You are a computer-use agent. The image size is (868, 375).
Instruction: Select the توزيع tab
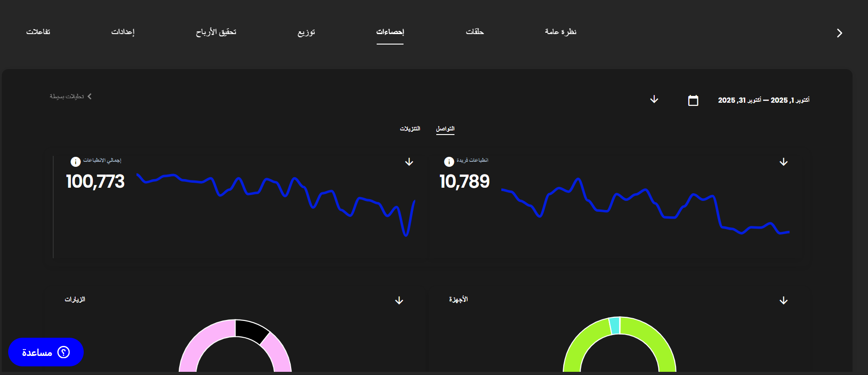pyautogui.click(x=306, y=32)
